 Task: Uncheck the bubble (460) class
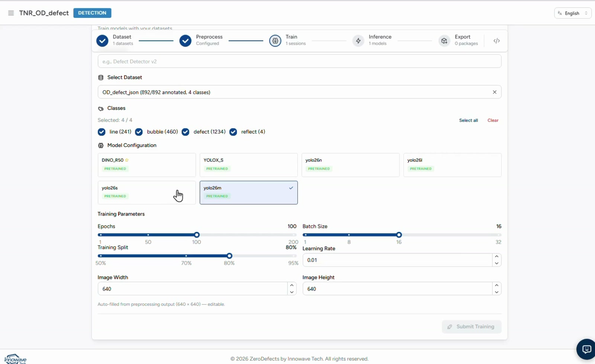[x=139, y=132]
